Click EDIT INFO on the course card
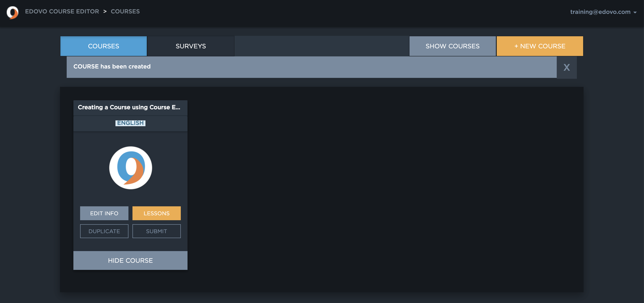The image size is (644, 303). (104, 213)
